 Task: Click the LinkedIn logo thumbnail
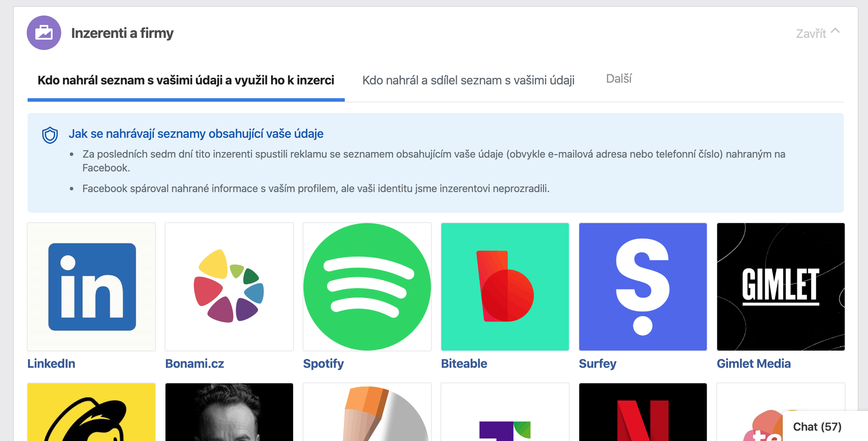point(91,287)
